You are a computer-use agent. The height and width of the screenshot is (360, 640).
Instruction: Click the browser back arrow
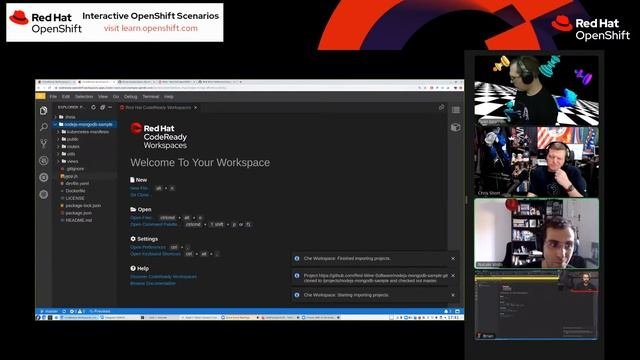39,87
